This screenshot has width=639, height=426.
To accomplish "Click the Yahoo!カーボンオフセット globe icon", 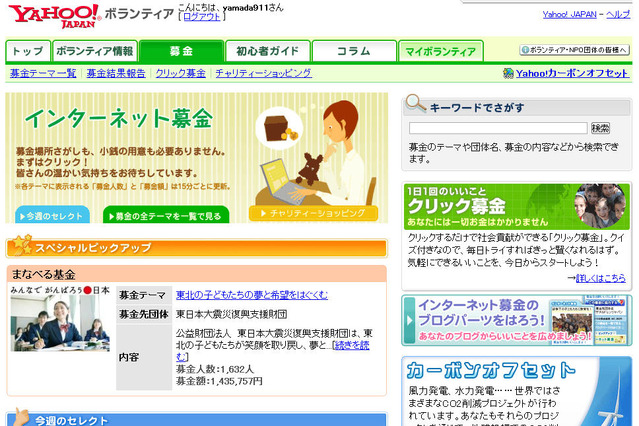I will coord(508,73).
